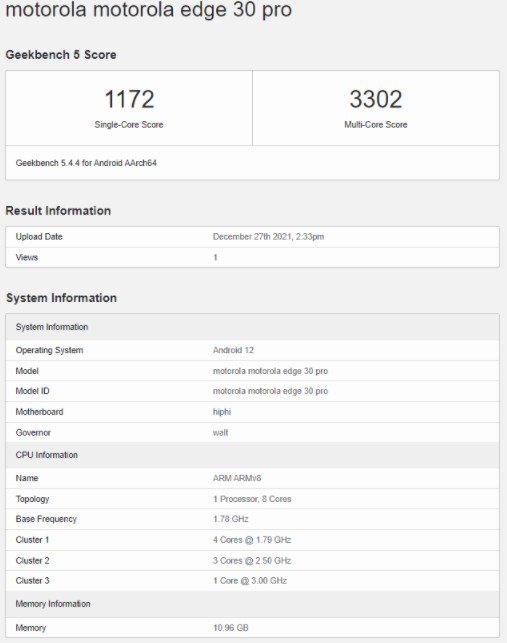Click the CPU Name value ARM ARMv8
507x643 pixels.
(237, 478)
